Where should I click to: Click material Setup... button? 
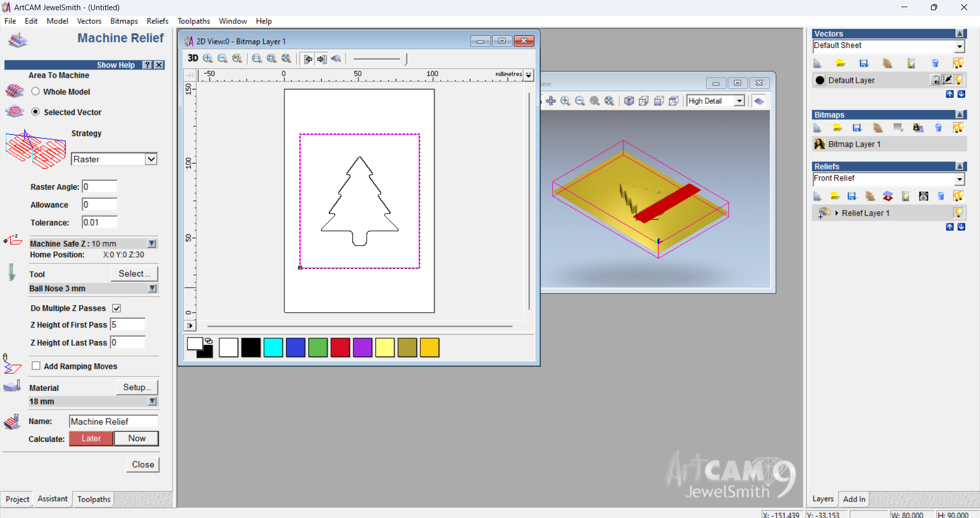click(137, 387)
